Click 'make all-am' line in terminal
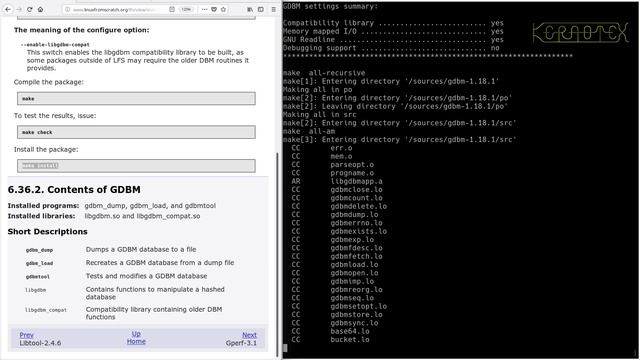 click(x=309, y=131)
